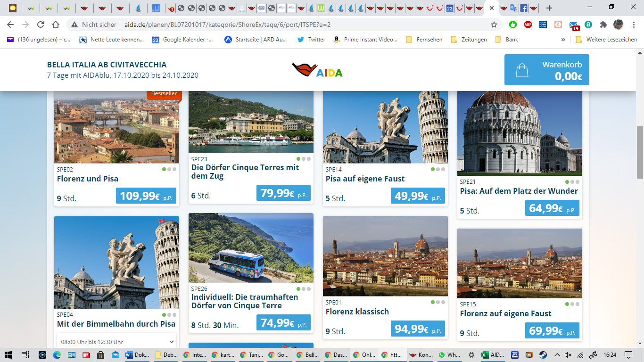The height and width of the screenshot is (362, 644).
Task: Click the Chrome profile avatar
Action: [x=618, y=25]
